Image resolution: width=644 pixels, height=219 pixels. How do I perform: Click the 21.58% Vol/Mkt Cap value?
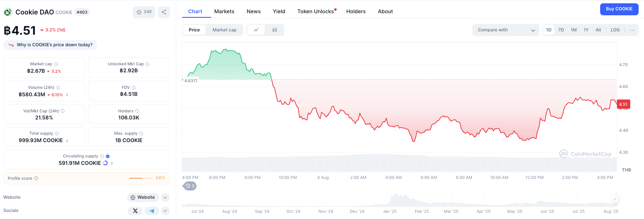click(x=44, y=118)
